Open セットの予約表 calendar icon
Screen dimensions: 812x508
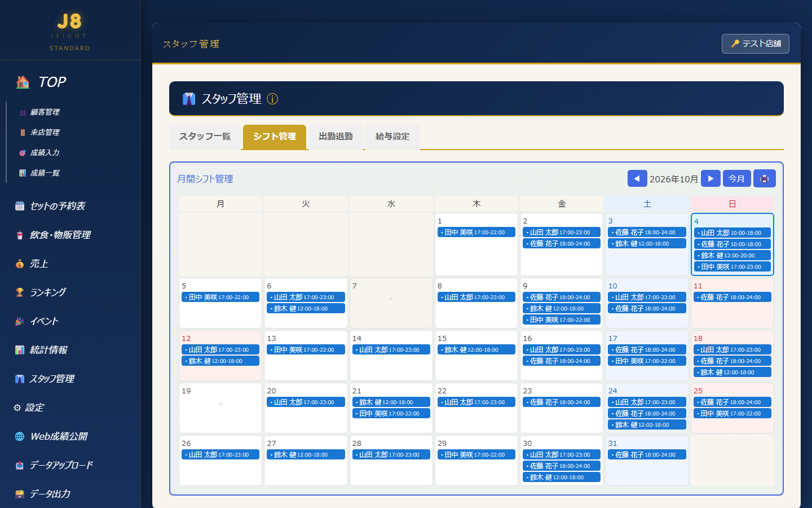pyautogui.click(x=20, y=206)
